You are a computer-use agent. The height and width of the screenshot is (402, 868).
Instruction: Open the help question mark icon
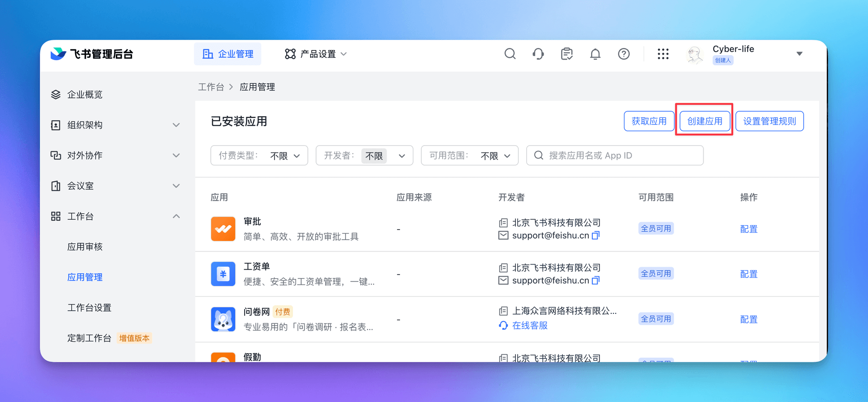[624, 54]
